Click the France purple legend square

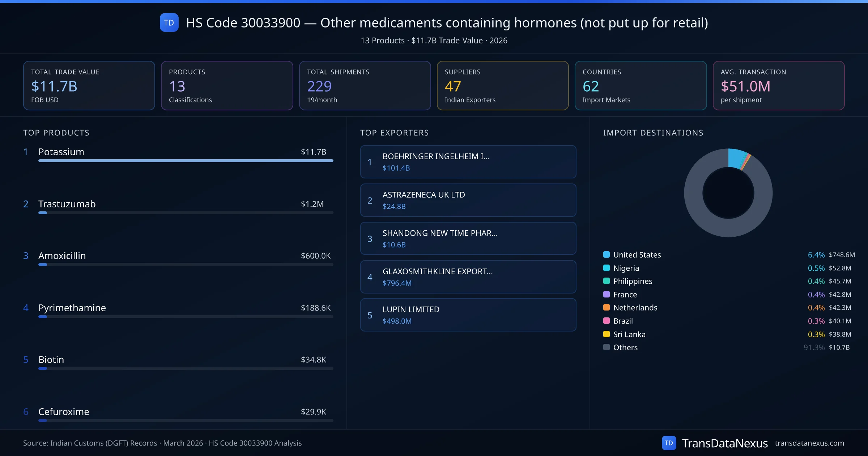click(x=607, y=294)
